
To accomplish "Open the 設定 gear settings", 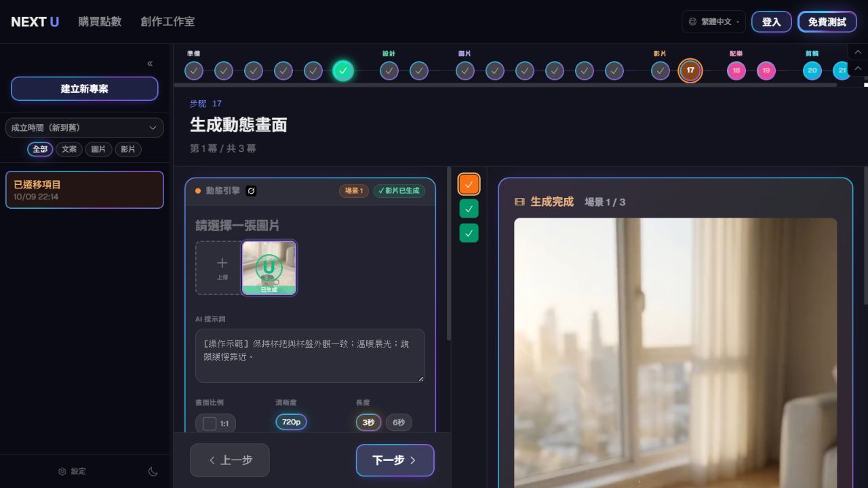I will coord(72,471).
